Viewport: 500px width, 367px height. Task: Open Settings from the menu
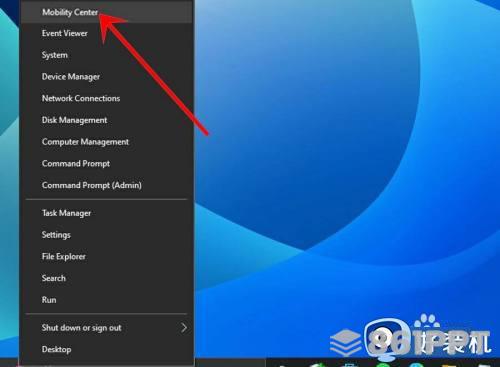(107, 235)
